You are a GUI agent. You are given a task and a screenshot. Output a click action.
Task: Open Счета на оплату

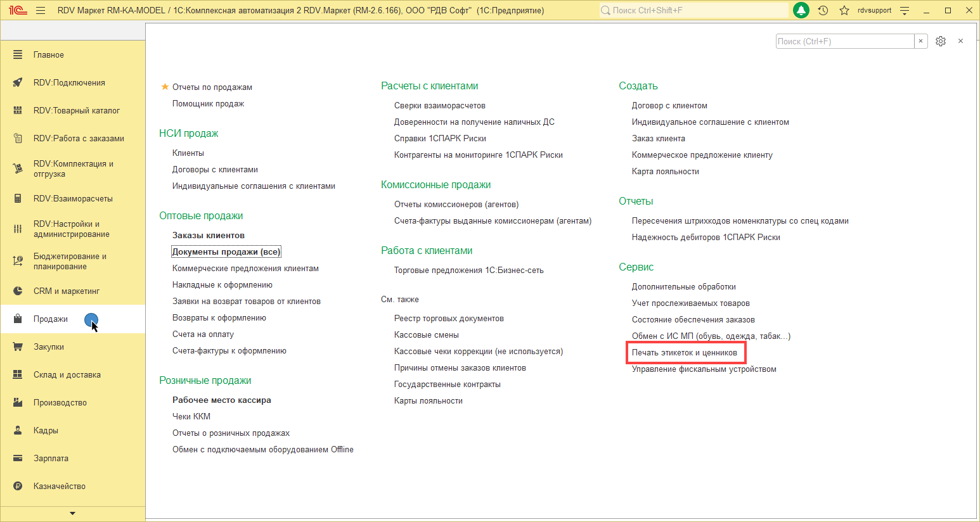tap(203, 334)
